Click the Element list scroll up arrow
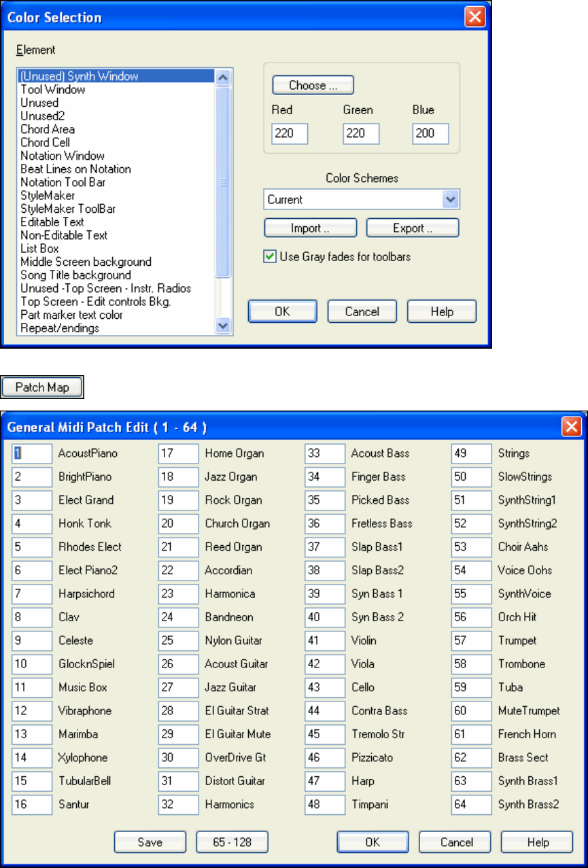The image size is (588, 868). pos(223,77)
